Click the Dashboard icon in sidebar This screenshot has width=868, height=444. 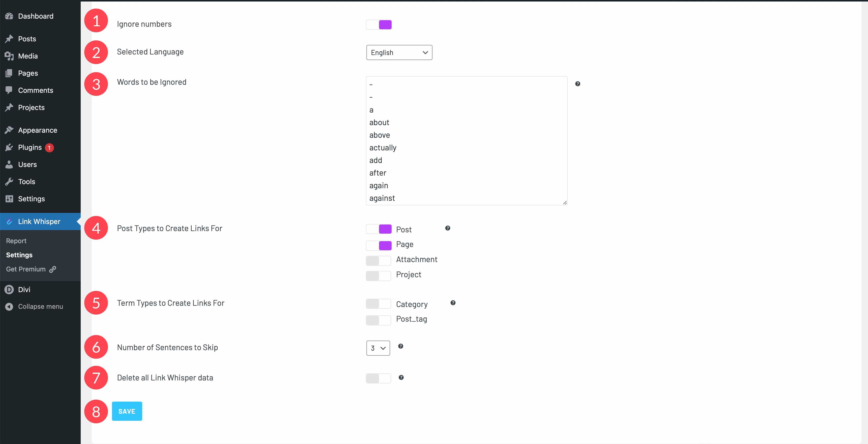pyautogui.click(x=9, y=16)
